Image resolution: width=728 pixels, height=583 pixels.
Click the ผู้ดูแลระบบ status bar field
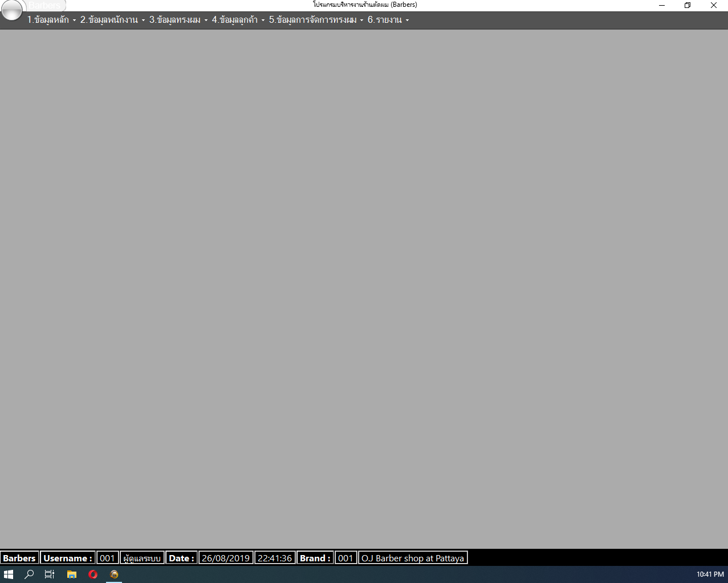142,558
